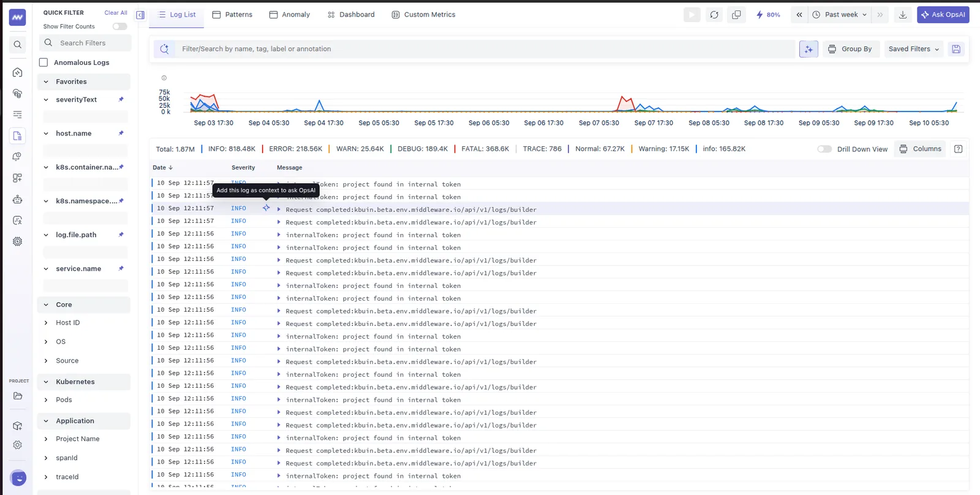Switch to the Patterns tab
980x495 pixels.
pyautogui.click(x=232, y=15)
